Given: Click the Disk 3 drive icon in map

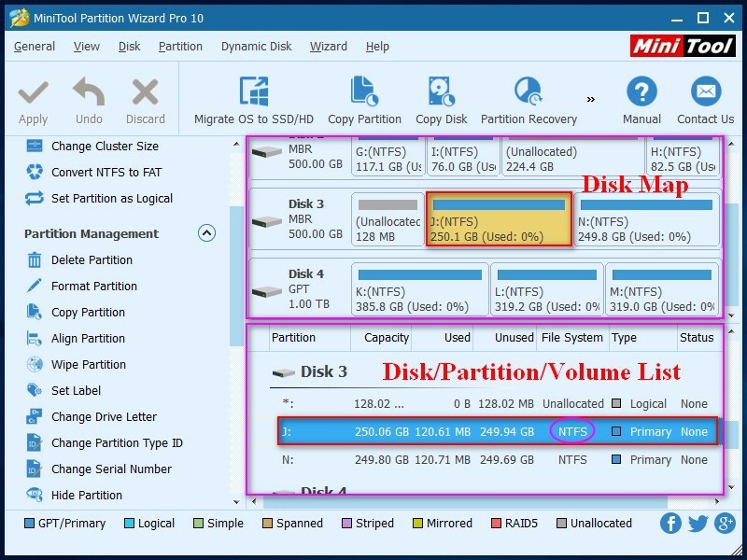Looking at the screenshot, I should tap(267, 221).
